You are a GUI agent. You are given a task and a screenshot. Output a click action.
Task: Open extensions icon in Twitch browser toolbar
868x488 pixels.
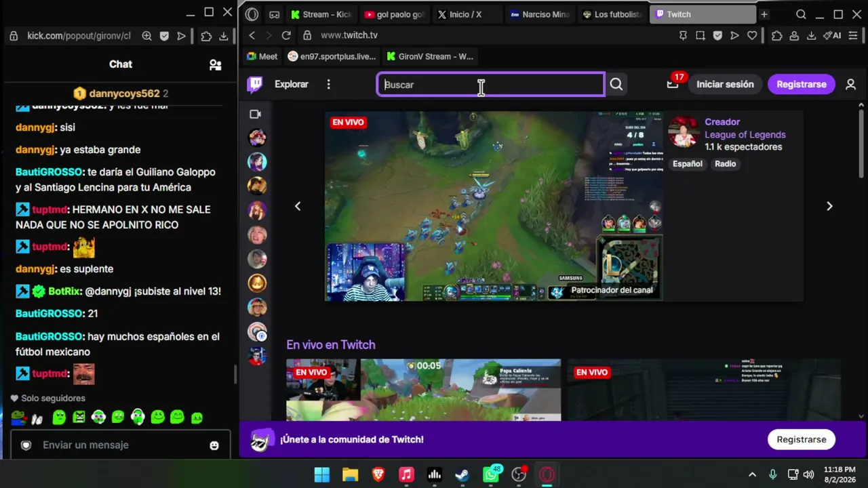click(x=777, y=35)
